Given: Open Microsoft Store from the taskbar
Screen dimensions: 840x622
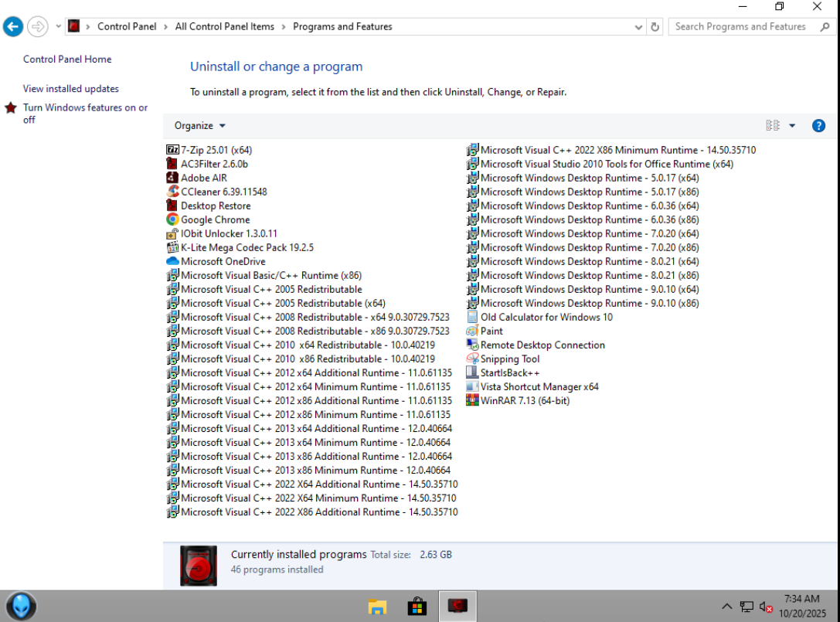Looking at the screenshot, I should tap(417, 607).
